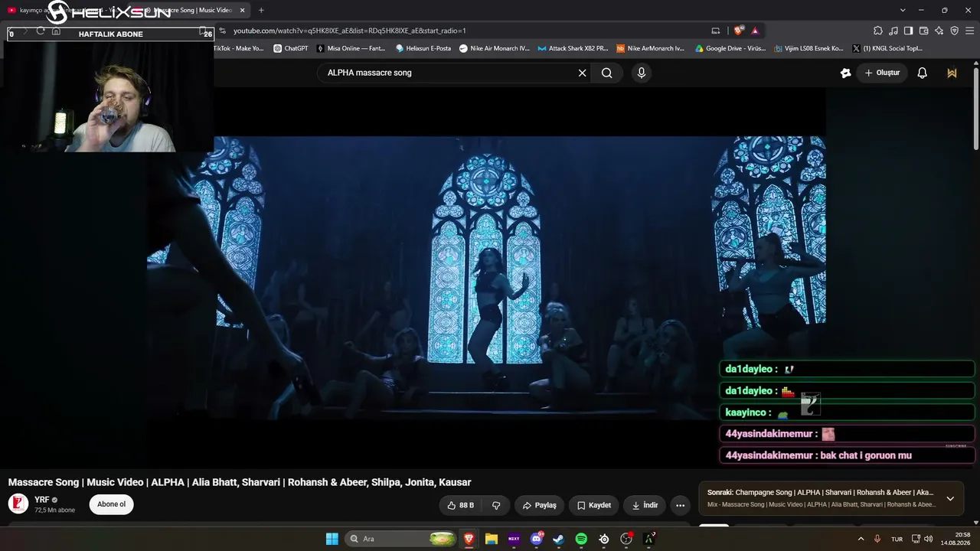
Task: Open the KNGL Social bookmark
Action: point(887,48)
